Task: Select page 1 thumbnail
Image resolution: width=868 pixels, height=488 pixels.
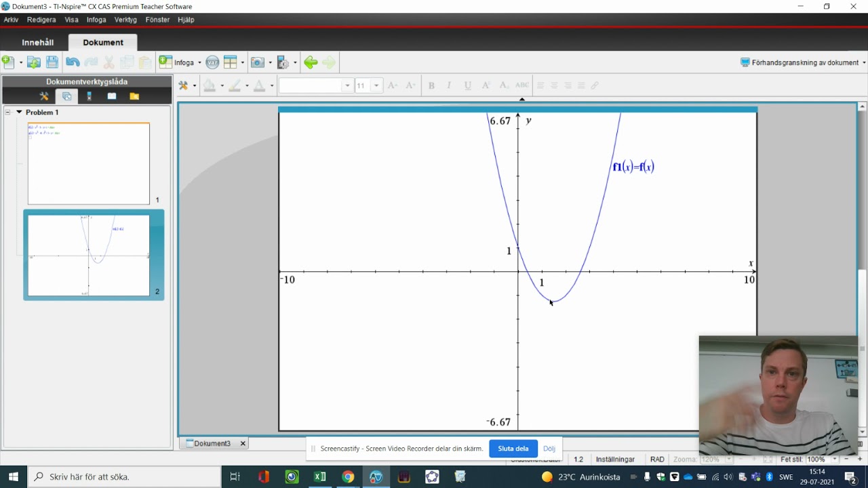Action: [x=89, y=163]
